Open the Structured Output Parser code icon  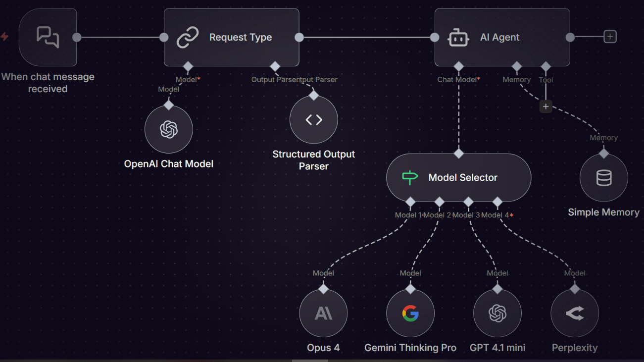click(314, 120)
